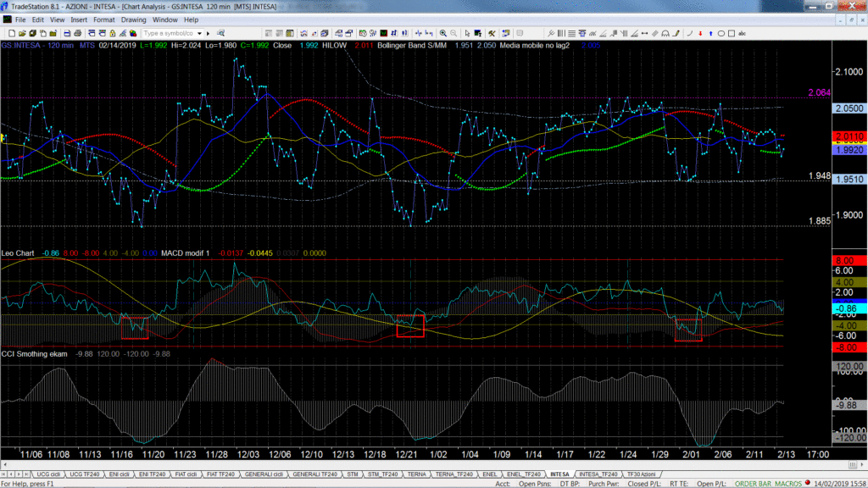Image resolution: width=868 pixels, height=488 pixels.
Task: Select the rectangle drawing tool
Action: pyautogui.click(x=732, y=33)
